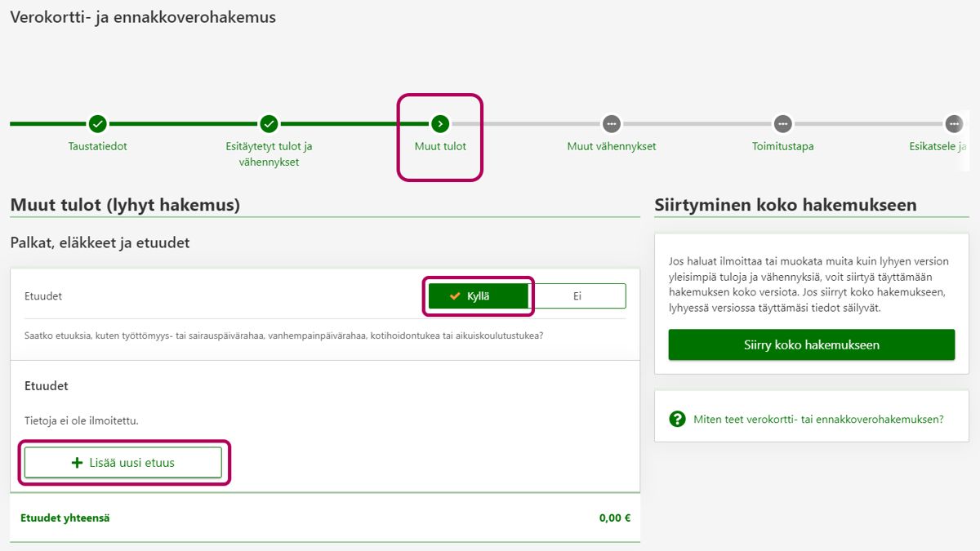Image resolution: width=980 pixels, height=551 pixels.
Task: Go to the Taustatiedot step label
Action: click(97, 147)
